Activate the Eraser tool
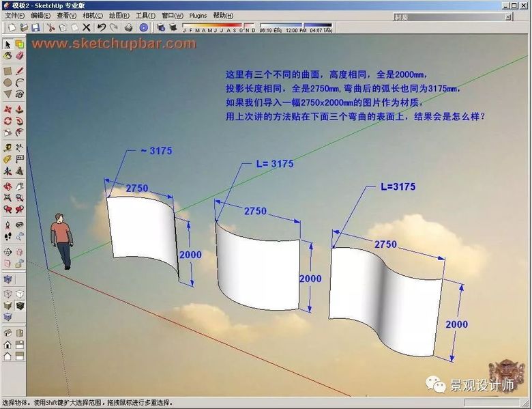Screen dimensions: 532x409 [19, 55]
